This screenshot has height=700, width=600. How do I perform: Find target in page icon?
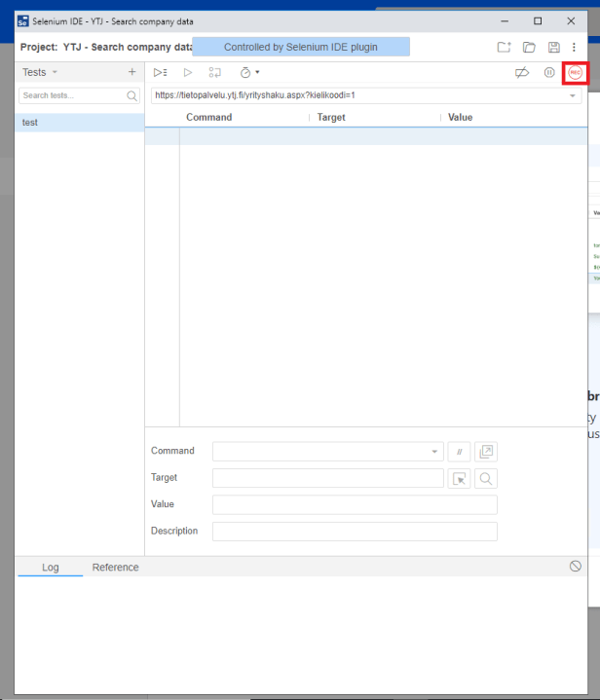click(x=486, y=479)
